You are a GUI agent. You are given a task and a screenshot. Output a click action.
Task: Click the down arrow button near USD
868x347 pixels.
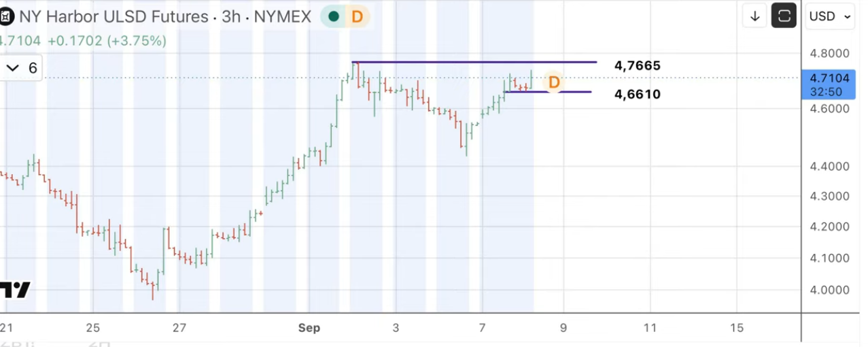(754, 16)
